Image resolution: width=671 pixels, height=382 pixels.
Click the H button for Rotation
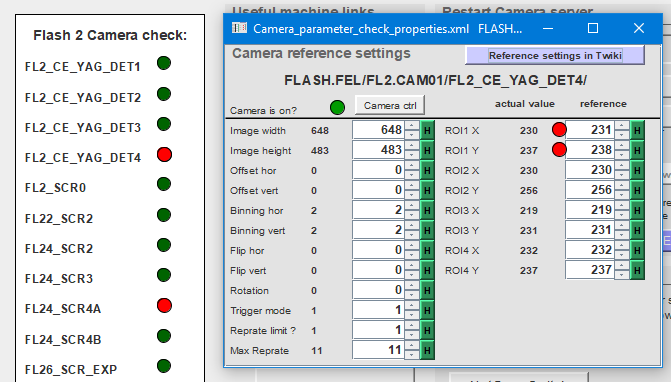click(x=427, y=290)
